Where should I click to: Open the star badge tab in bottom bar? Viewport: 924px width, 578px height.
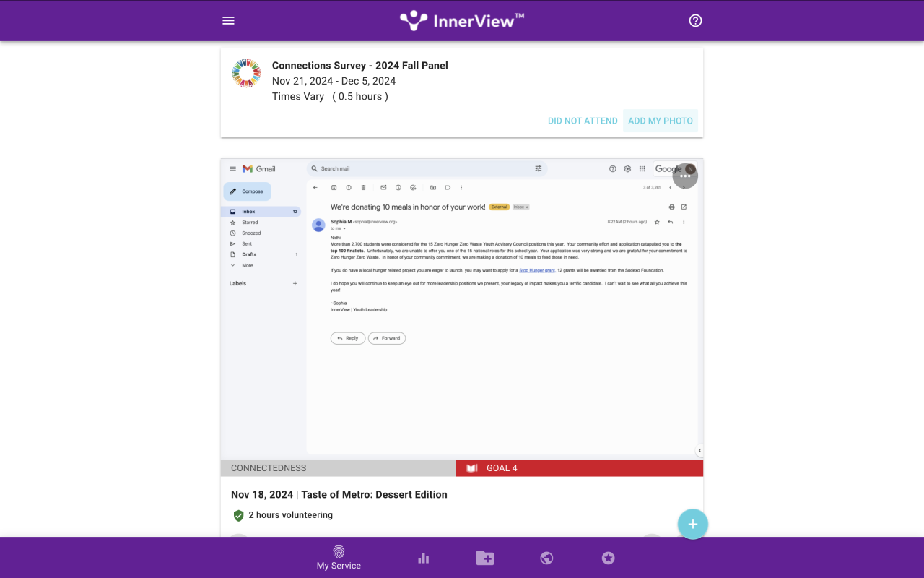[x=608, y=558]
